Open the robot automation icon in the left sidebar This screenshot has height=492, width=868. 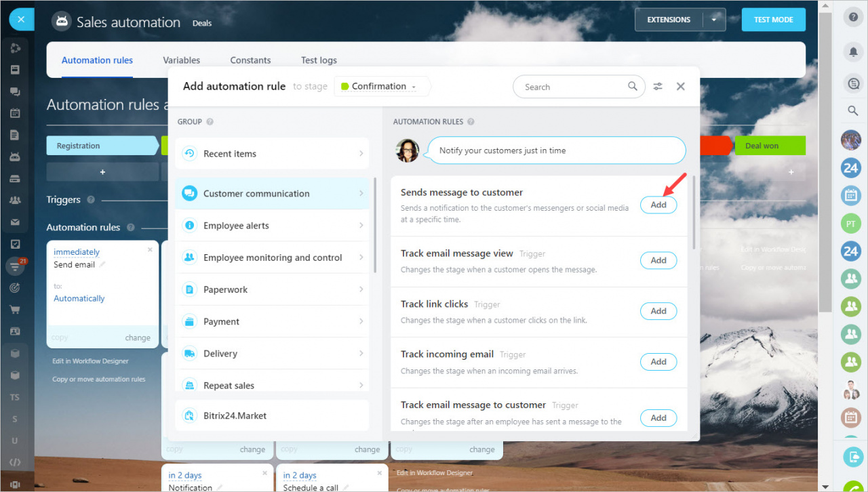click(15, 157)
